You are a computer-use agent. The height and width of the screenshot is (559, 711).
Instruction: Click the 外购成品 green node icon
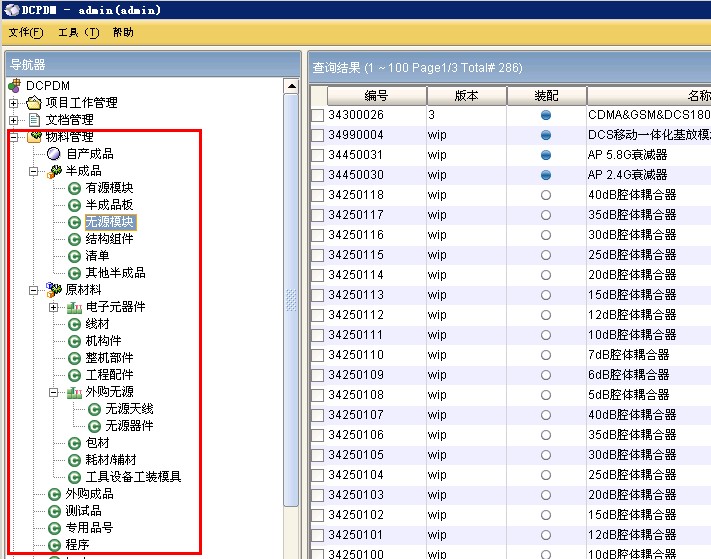point(54,494)
